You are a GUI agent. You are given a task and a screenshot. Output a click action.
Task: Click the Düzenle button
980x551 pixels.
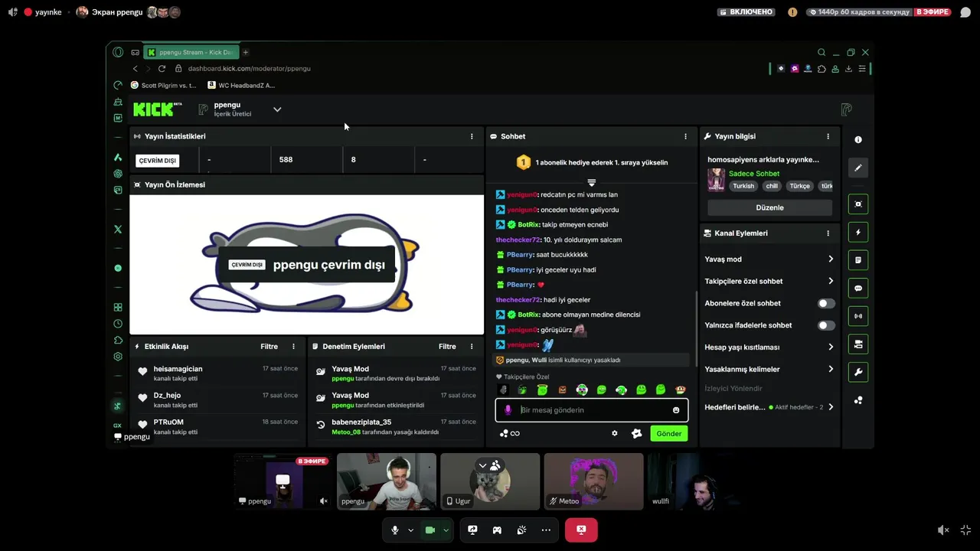point(769,208)
